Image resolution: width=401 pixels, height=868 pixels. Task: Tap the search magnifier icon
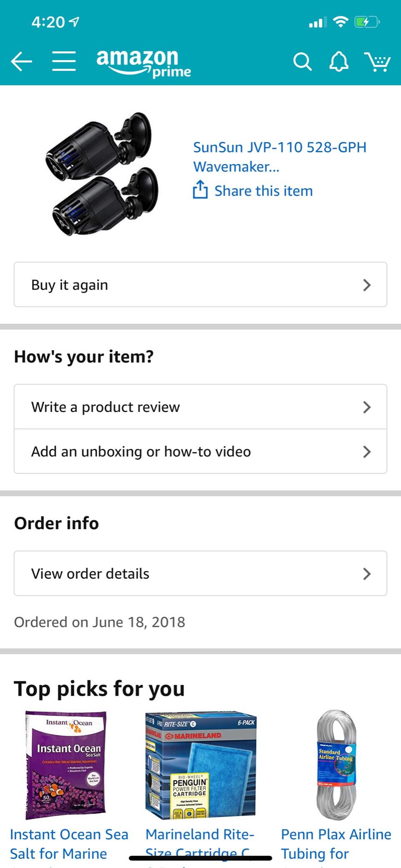tap(302, 62)
